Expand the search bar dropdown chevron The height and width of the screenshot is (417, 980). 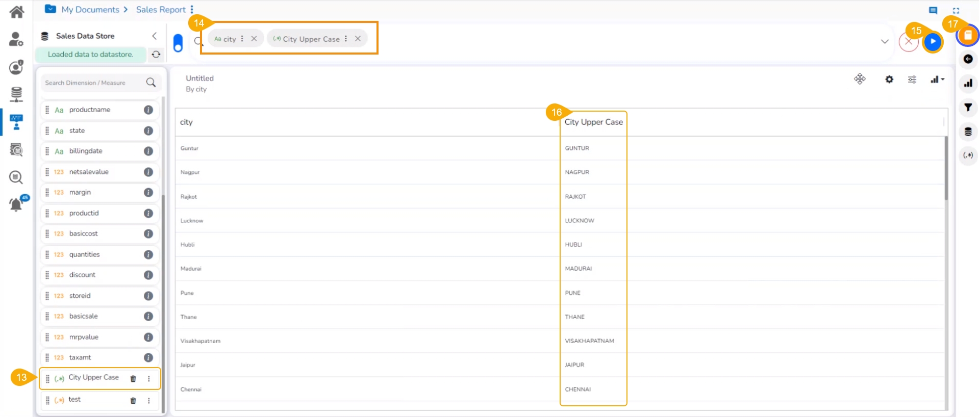click(x=885, y=41)
